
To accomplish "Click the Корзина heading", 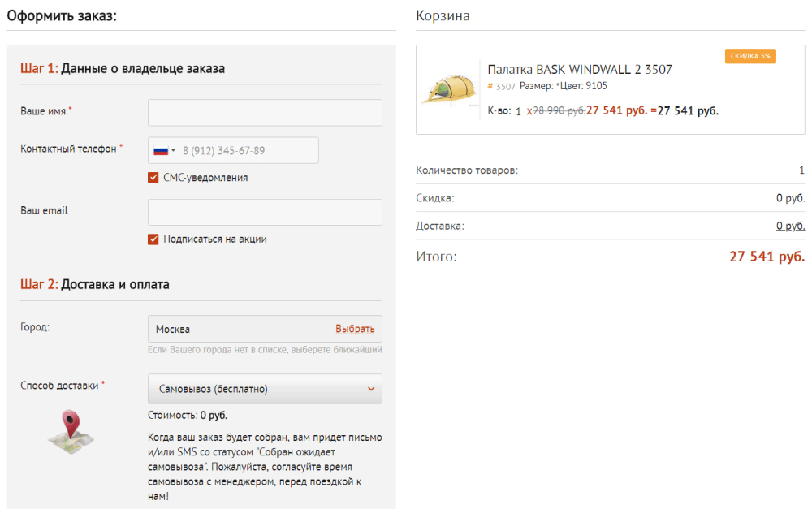I will coord(443,15).
